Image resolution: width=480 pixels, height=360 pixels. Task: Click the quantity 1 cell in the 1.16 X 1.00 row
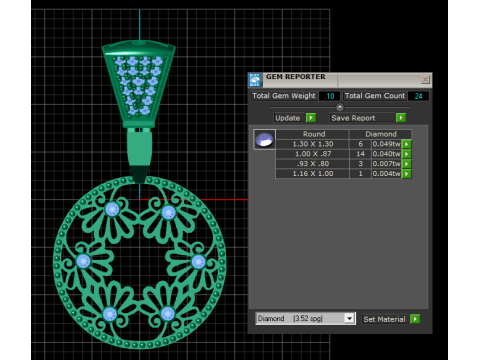click(x=360, y=174)
